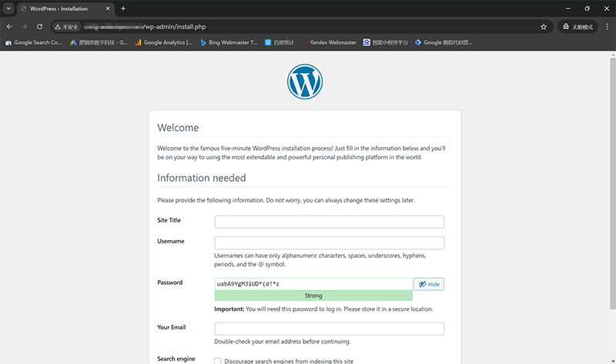The image size is (616, 364).
Task: Click the browser back arrow
Action: click(9, 27)
